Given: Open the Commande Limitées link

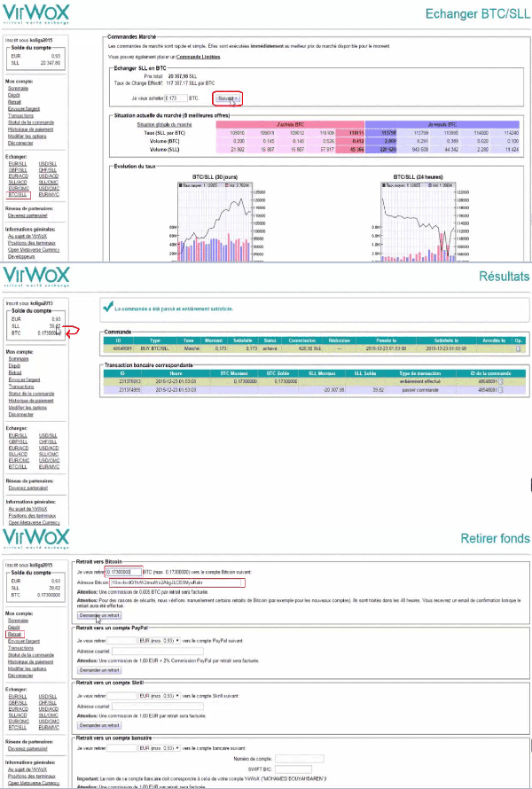Looking at the screenshot, I should click(x=198, y=57).
